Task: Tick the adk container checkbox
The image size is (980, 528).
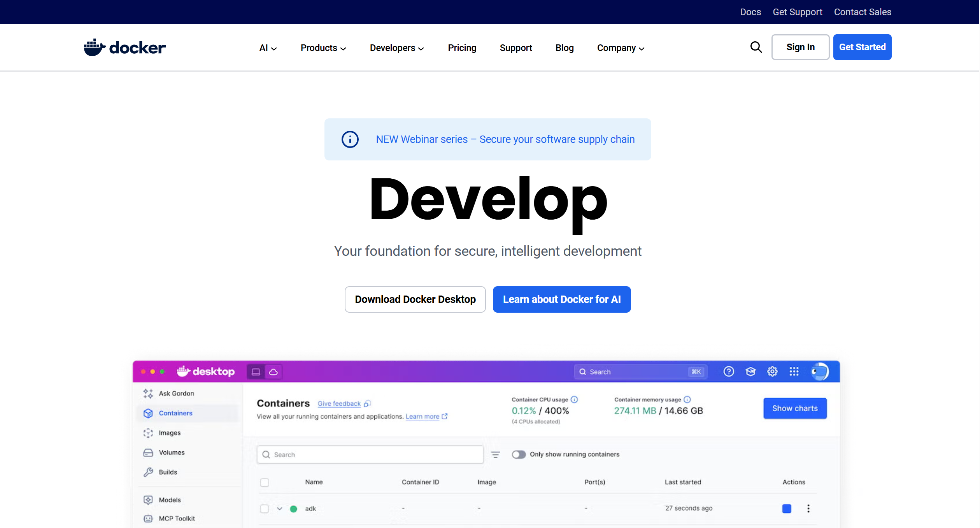Action: [x=265, y=509]
